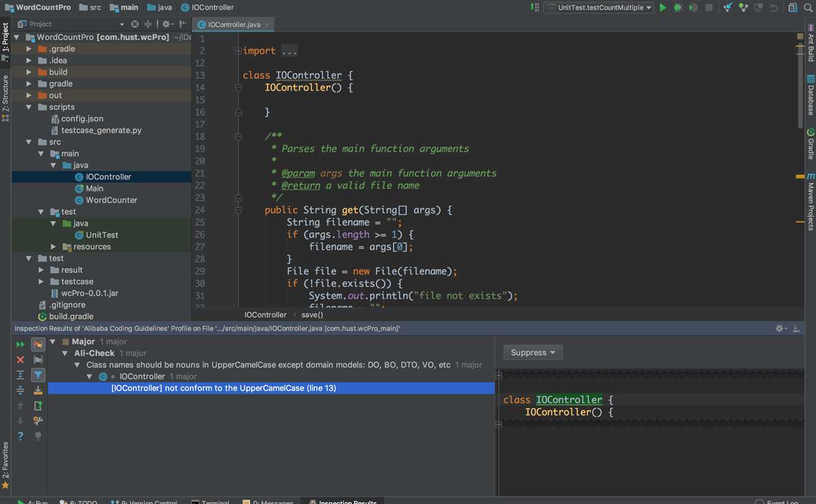This screenshot has height=504, width=816.
Task: Click the orange warning marker in the editor stripe
Action: (800, 176)
